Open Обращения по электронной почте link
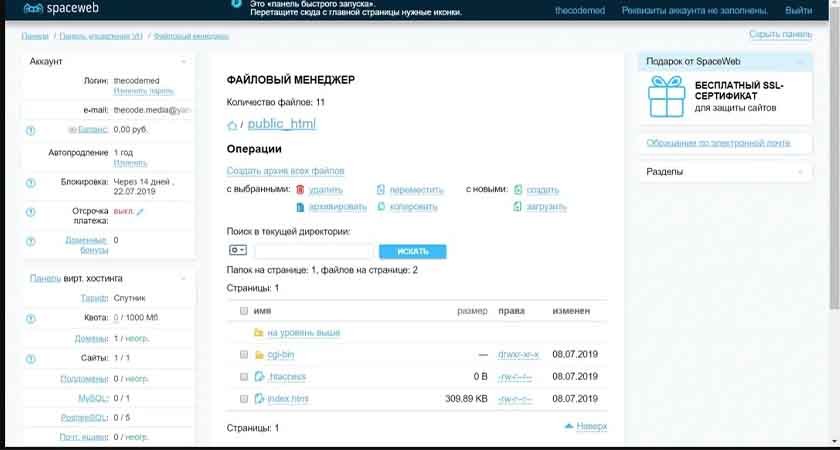 click(718, 143)
